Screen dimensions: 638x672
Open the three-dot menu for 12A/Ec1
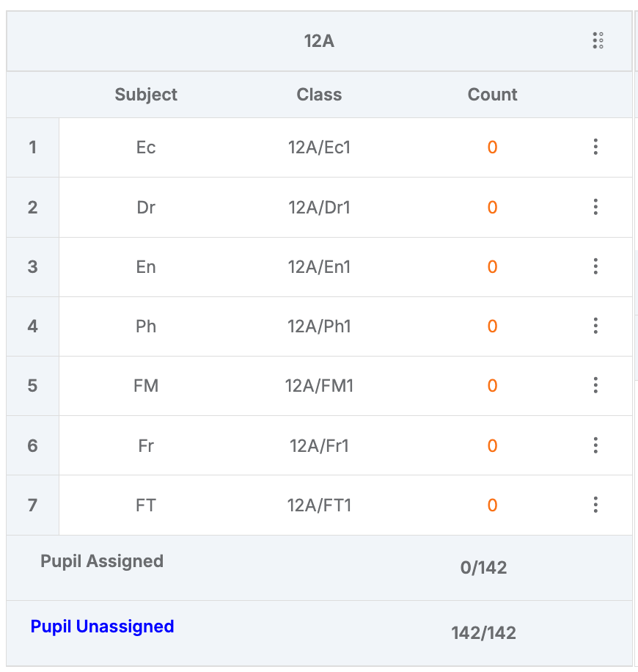click(595, 147)
